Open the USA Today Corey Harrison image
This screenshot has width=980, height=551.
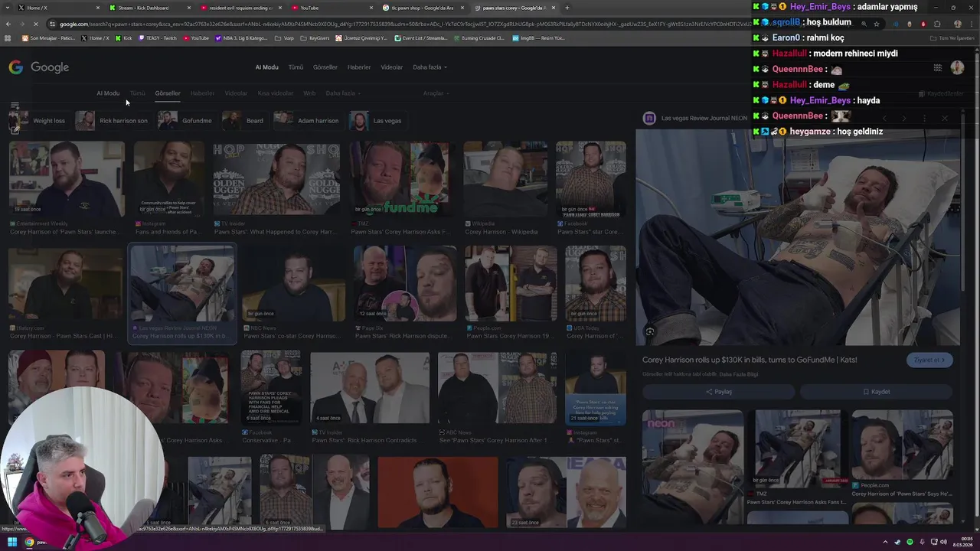tap(596, 284)
